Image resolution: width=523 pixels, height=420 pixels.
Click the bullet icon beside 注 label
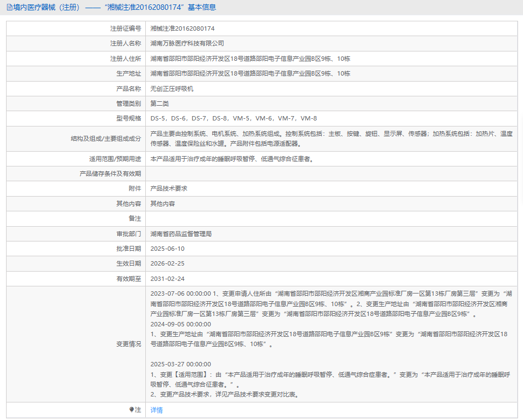coord(132,410)
